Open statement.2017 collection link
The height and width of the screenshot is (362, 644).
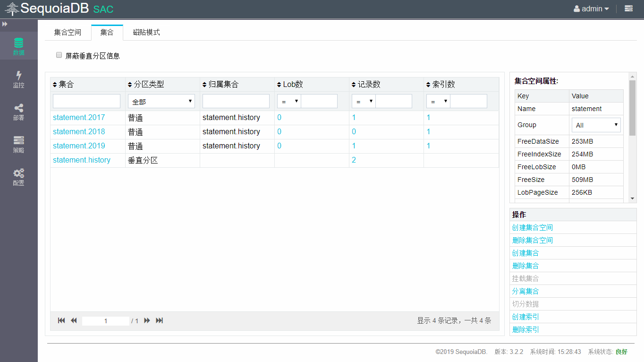(79, 117)
